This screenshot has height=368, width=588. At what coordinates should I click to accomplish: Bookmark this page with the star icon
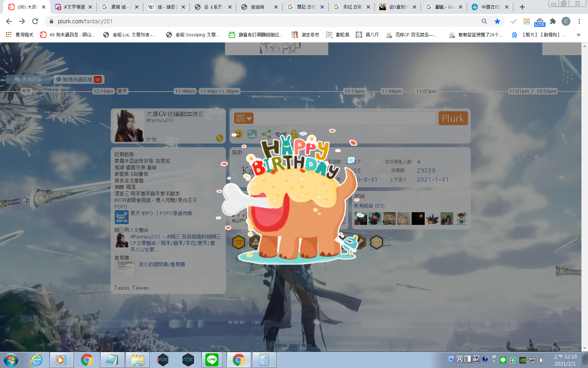pos(497,21)
